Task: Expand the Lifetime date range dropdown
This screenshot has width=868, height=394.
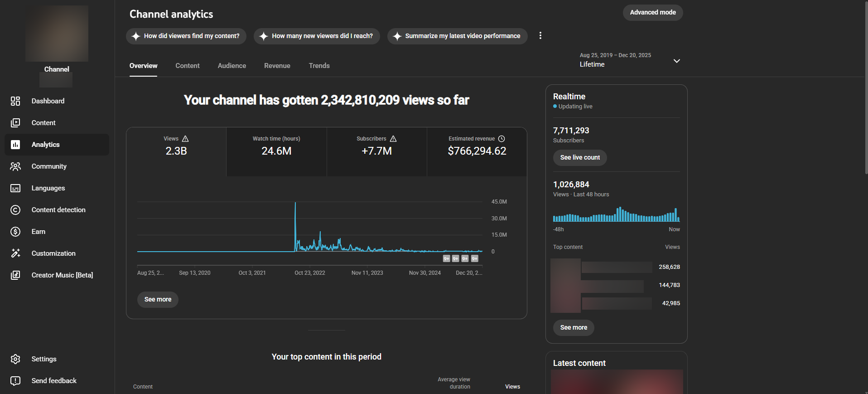Action: click(x=676, y=61)
